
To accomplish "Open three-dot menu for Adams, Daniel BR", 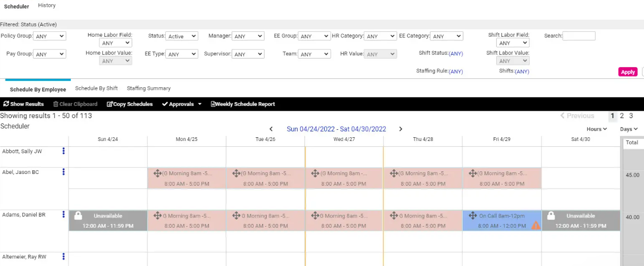I will [x=64, y=214].
